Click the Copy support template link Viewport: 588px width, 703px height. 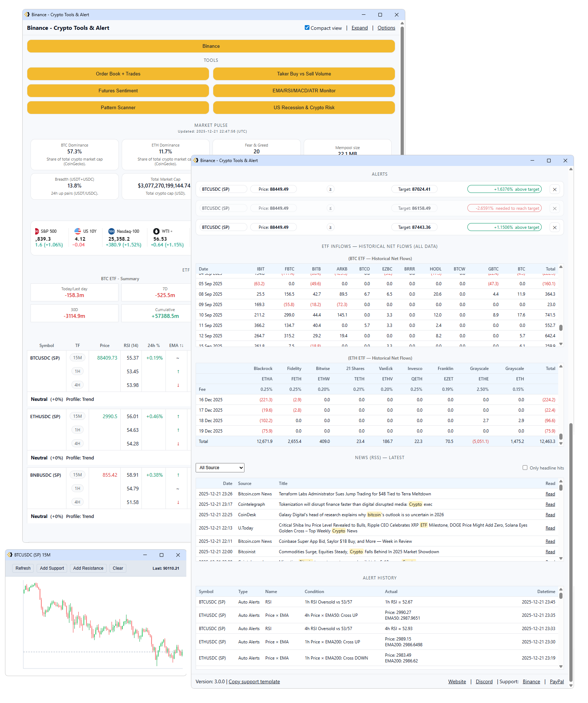point(254,682)
